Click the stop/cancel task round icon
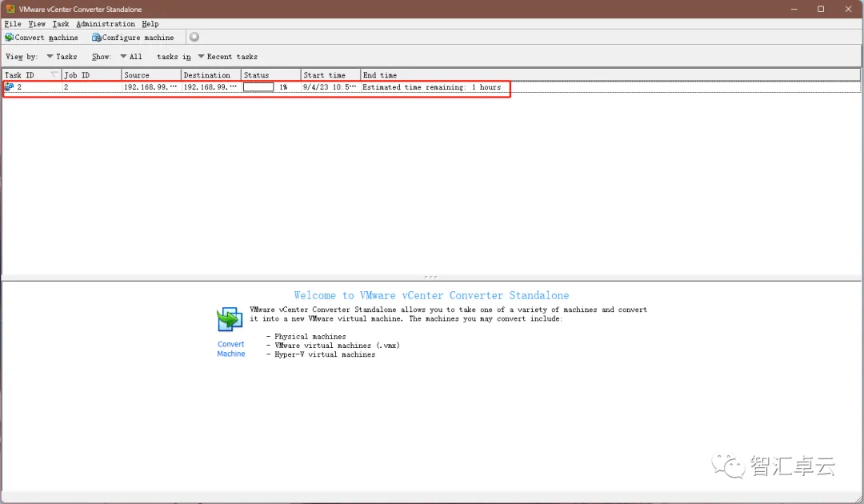Screen dimensions: 864x504 (194, 37)
